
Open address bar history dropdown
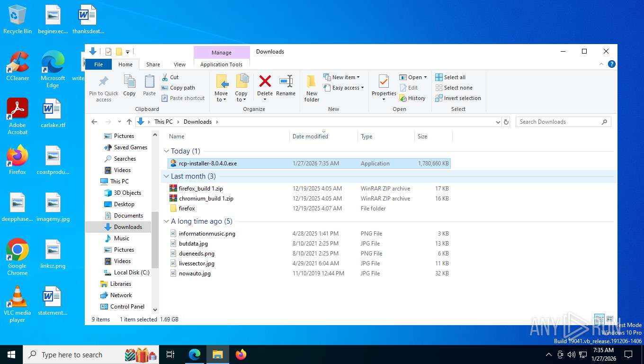[x=498, y=122]
